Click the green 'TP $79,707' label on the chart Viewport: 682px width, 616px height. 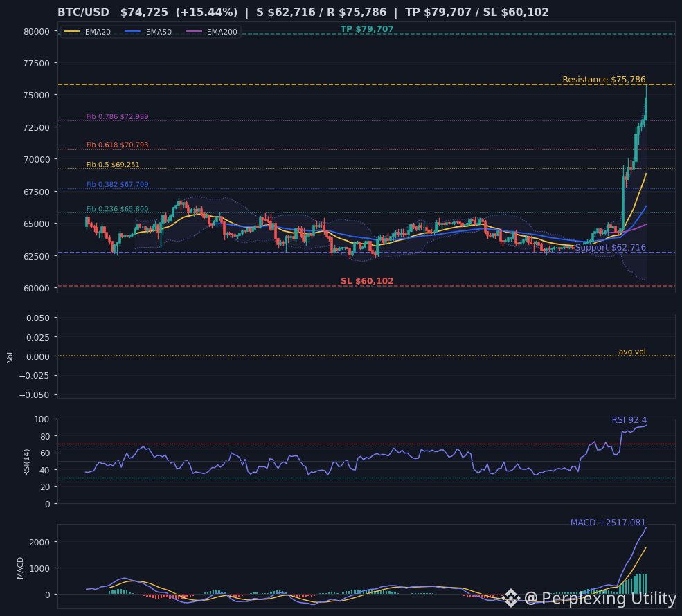coord(367,29)
